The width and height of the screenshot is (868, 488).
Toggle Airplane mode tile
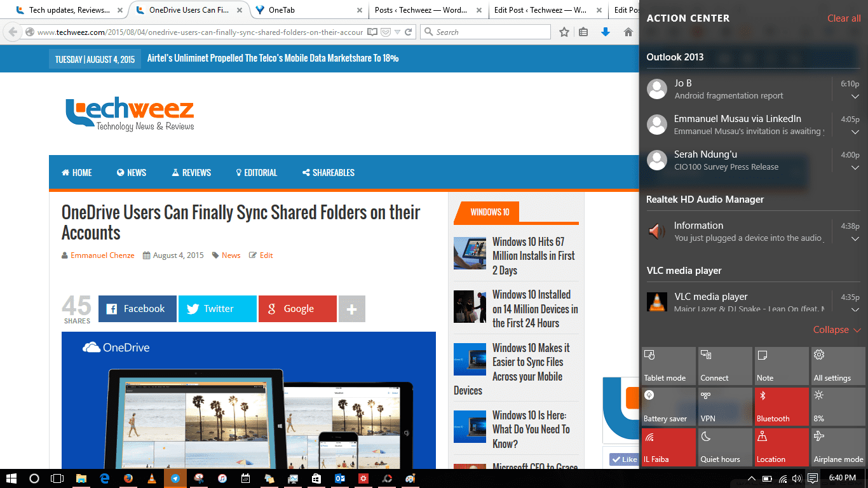(x=838, y=447)
